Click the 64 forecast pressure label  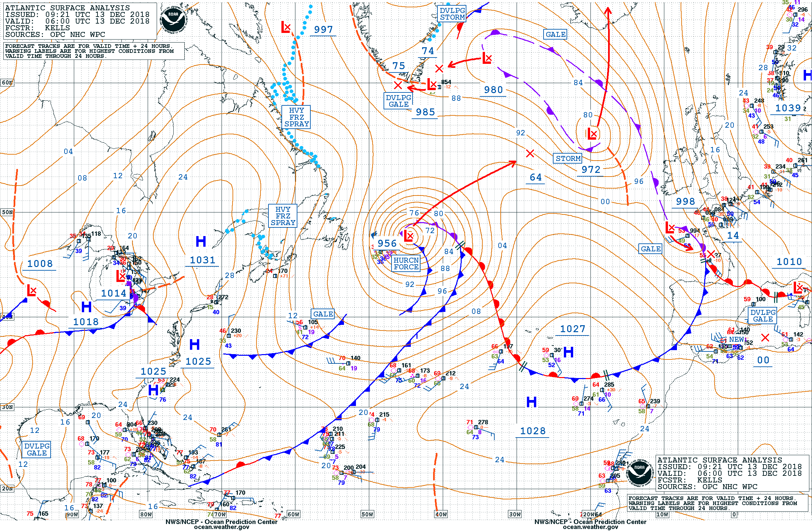coord(536,177)
